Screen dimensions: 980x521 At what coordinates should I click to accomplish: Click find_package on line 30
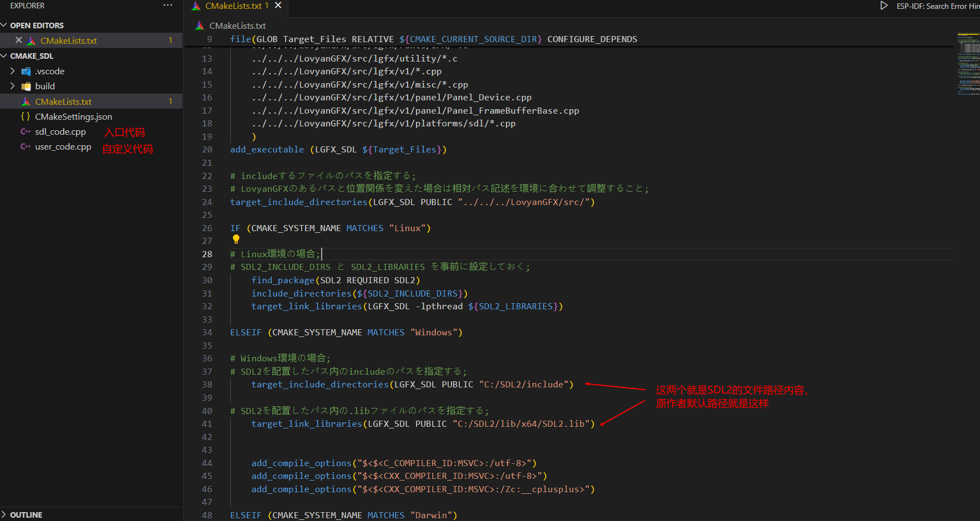pos(283,280)
